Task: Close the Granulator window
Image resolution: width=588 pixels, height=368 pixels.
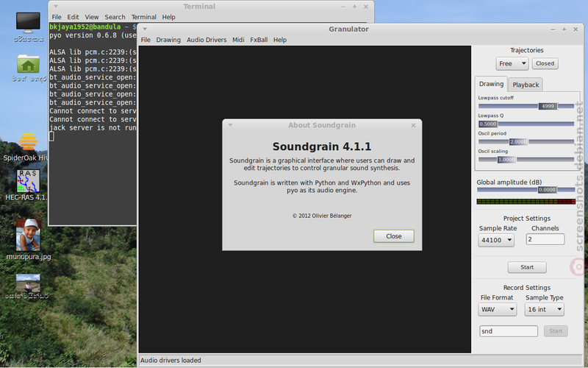Action: tap(576, 29)
